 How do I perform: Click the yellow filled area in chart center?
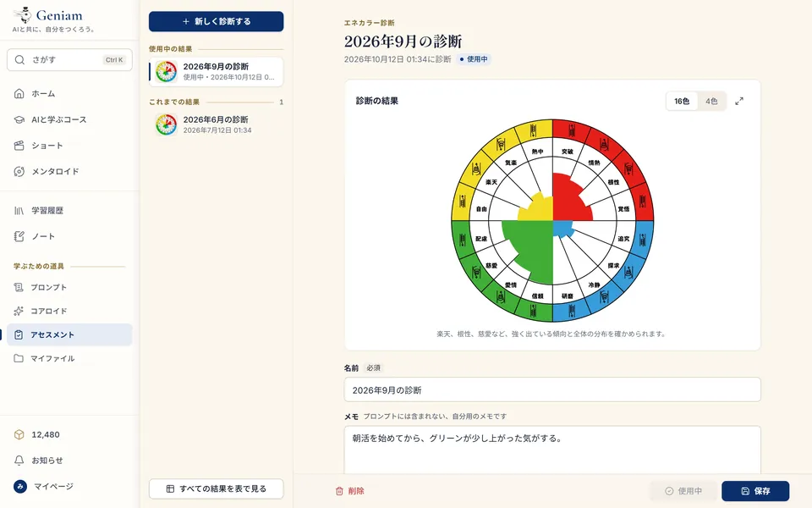pyautogui.click(x=540, y=210)
